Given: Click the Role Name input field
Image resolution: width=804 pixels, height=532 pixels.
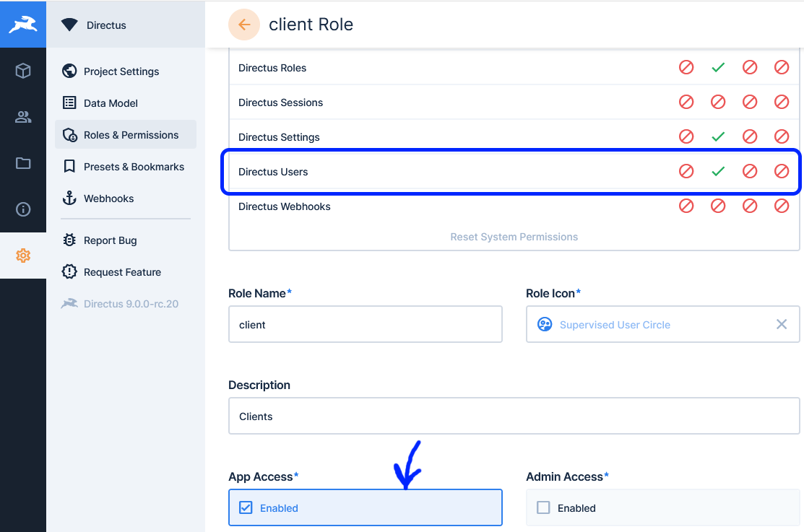Looking at the screenshot, I should coord(365,324).
